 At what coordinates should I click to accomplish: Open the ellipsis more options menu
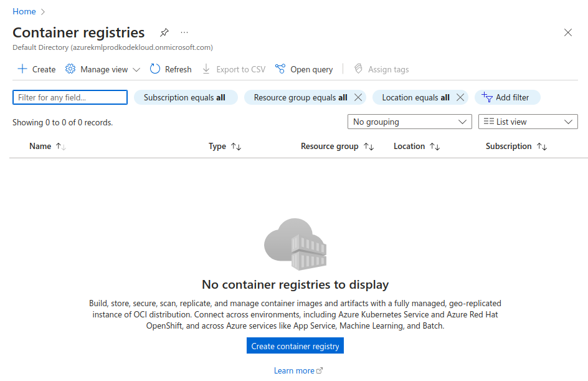(184, 32)
